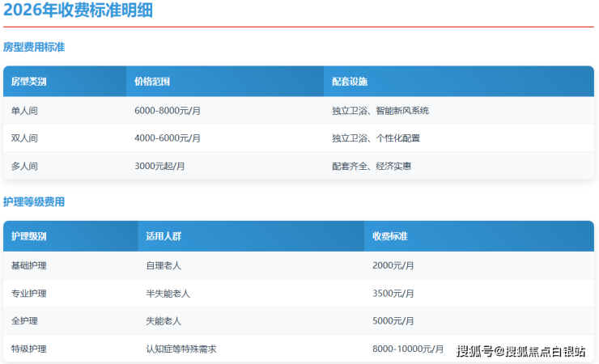Open the 搜狐号@搜狐焦点白银站 watermark link
Screen dimensions: 599x364
[x=521, y=350]
